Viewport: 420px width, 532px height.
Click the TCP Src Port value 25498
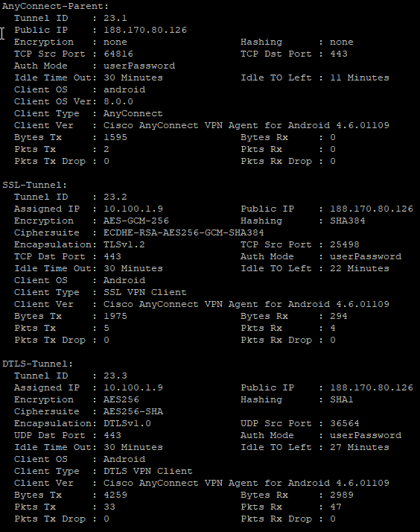(344, 244)
